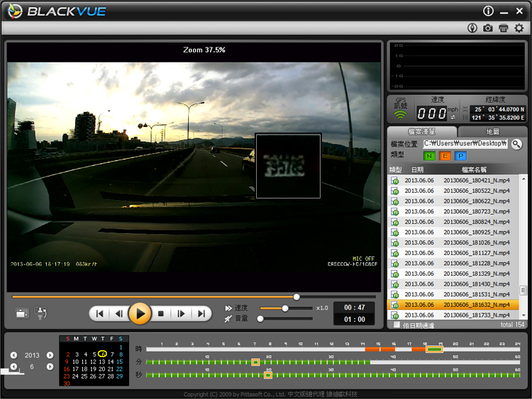Stop video playback
The image size is (532, 399).
pyautogui.click(x=161, y=313)
